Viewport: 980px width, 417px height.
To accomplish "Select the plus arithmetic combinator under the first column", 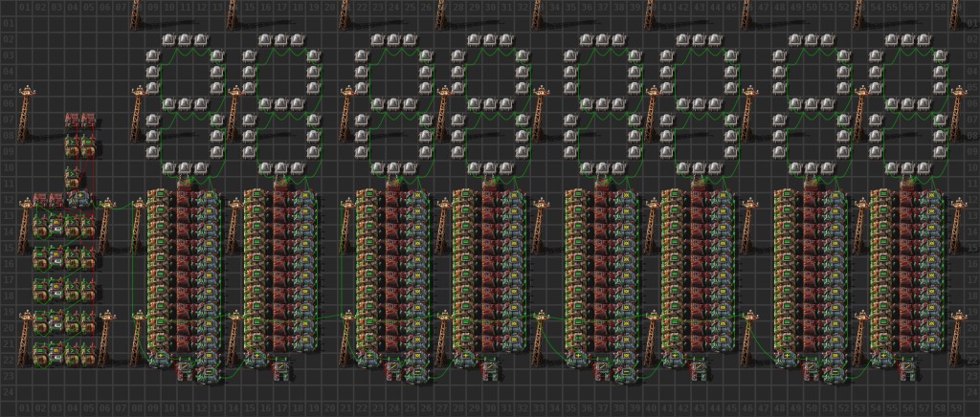I will coord(159,358).
